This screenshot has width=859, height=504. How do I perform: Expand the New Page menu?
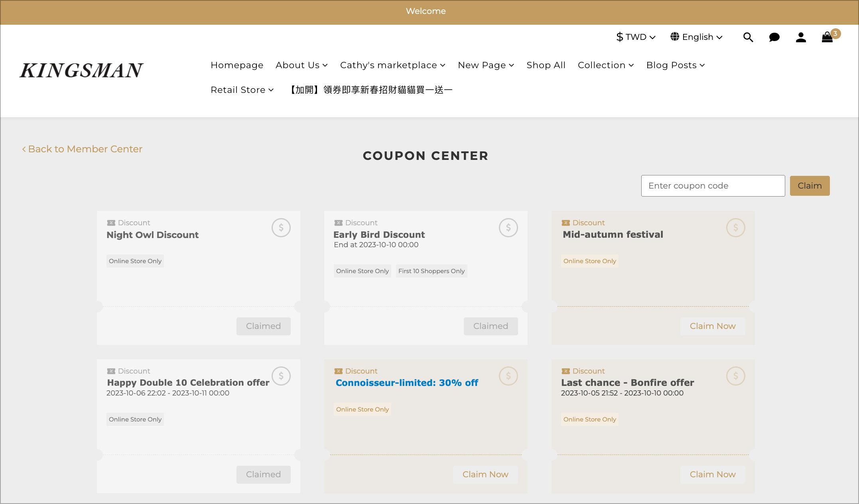click(x=486, y=65)
